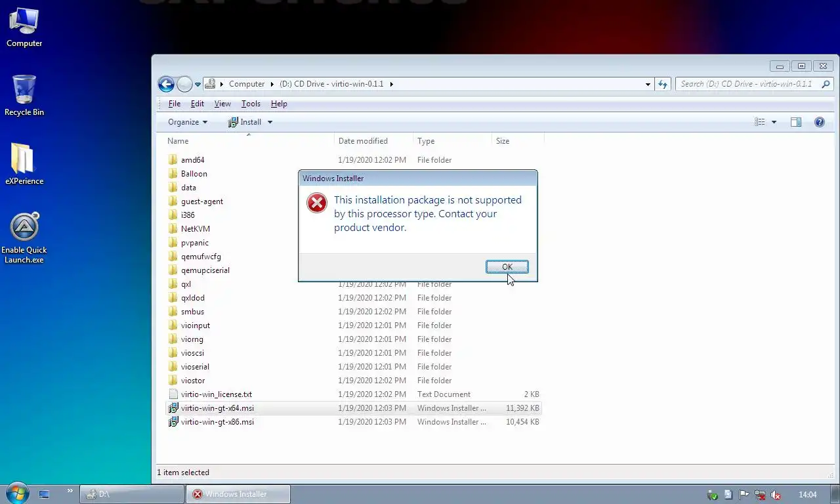The height and width of the screenshot is (504, 840).
Task: Select the qxldod folder name
Action: point(193,298)
